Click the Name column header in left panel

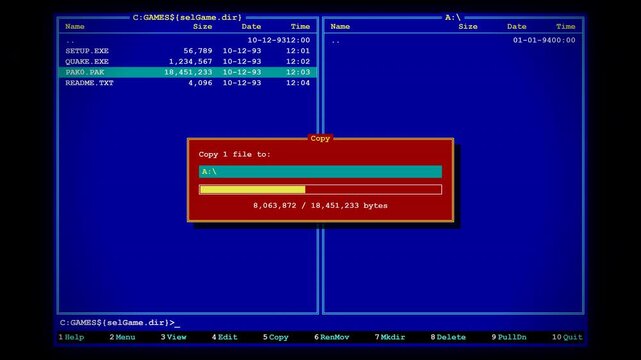click(74, 26)
